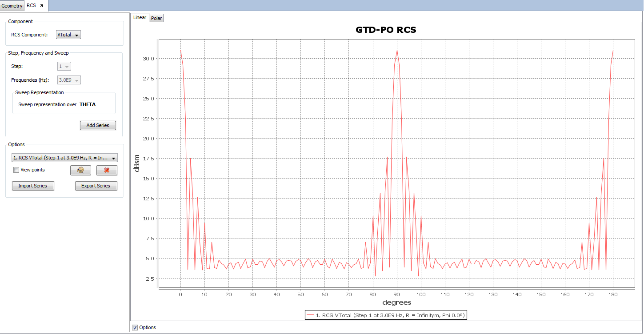Switch to the Geometry tab
The image size is (644, 334).
click(12, 6)
